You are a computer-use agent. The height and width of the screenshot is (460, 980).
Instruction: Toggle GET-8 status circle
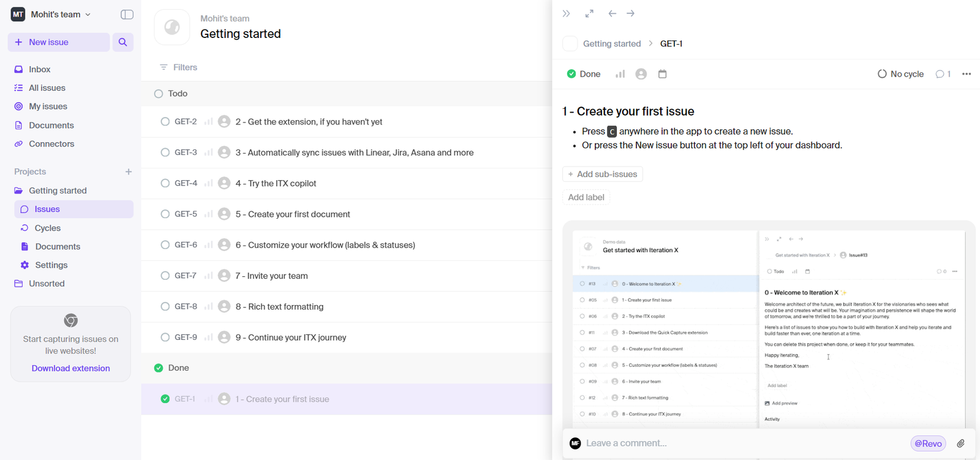tap(165, 306)
